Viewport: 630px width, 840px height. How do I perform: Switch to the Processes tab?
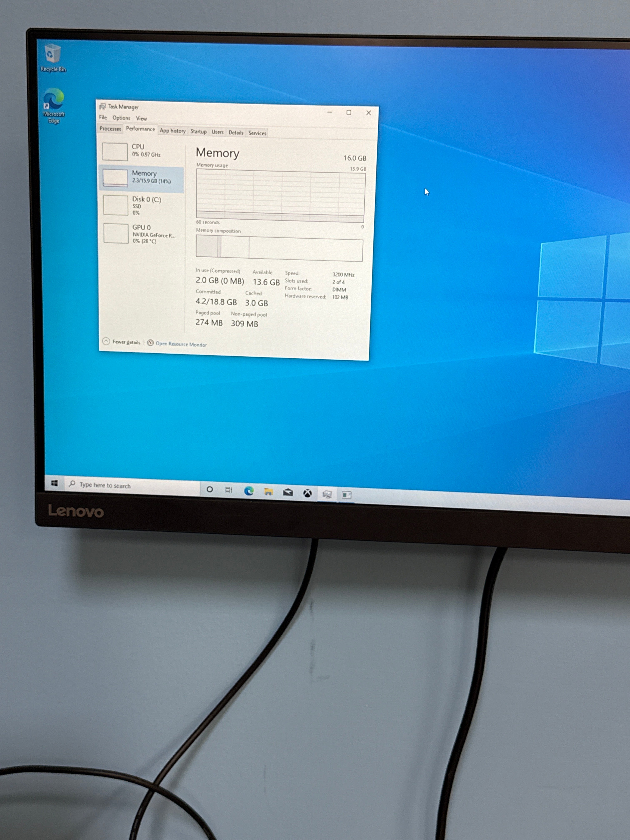coord(110,129)
